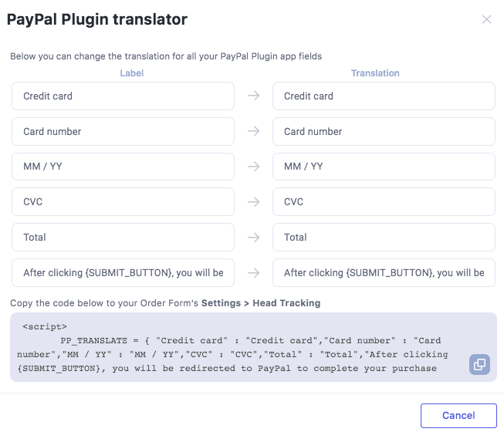504x432 pixels.
Task: Click into the CVC translation field
Action: click(384, 202)
